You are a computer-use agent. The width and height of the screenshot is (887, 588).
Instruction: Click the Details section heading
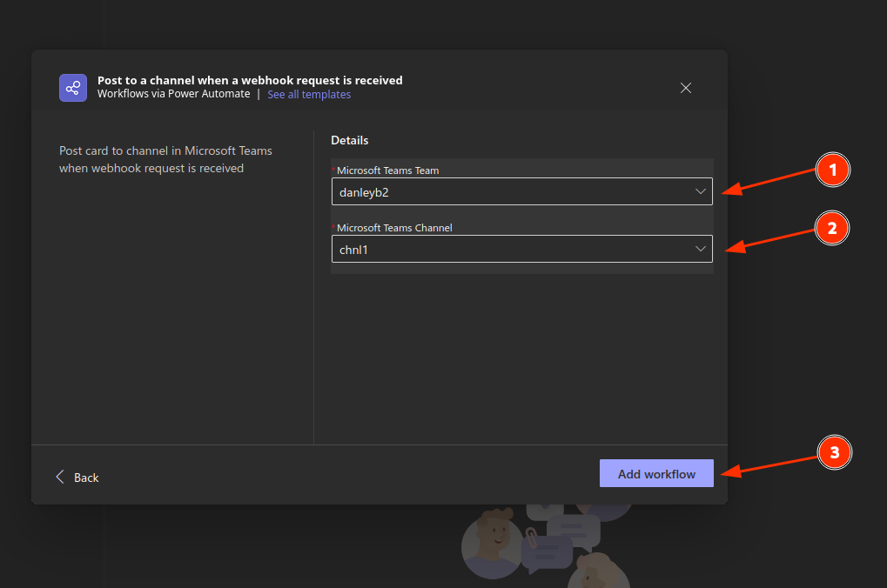tap(350, 140)
